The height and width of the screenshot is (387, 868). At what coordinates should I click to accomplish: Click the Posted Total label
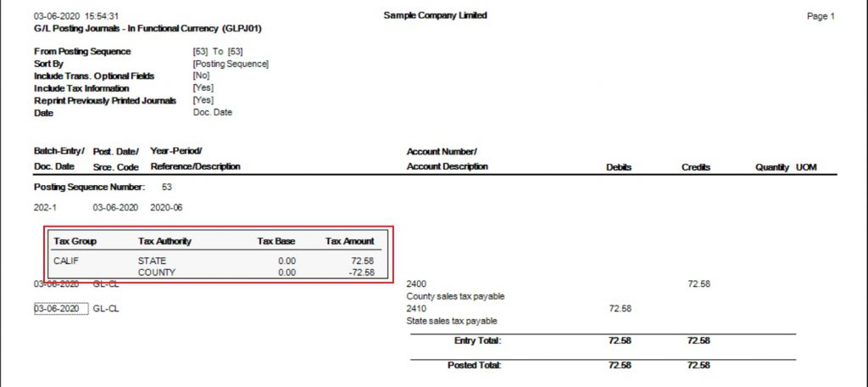tap(475, 366)
